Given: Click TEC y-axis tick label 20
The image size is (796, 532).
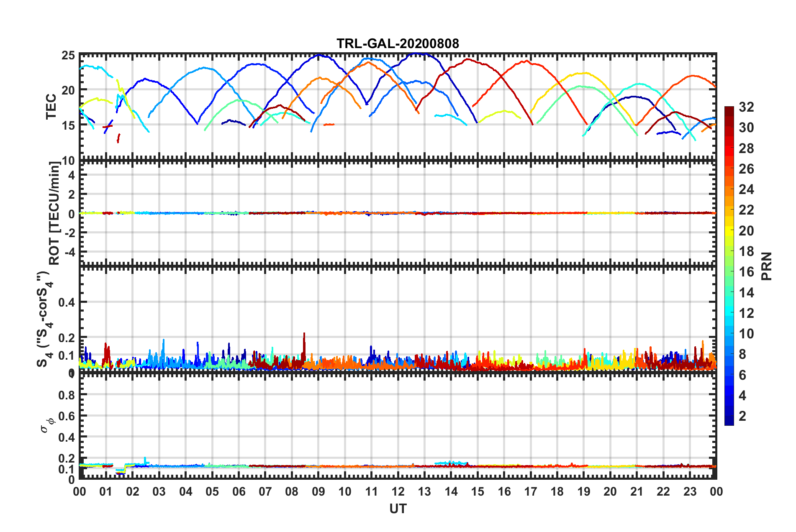Looking at the screenshot, I should click(68, 90).
